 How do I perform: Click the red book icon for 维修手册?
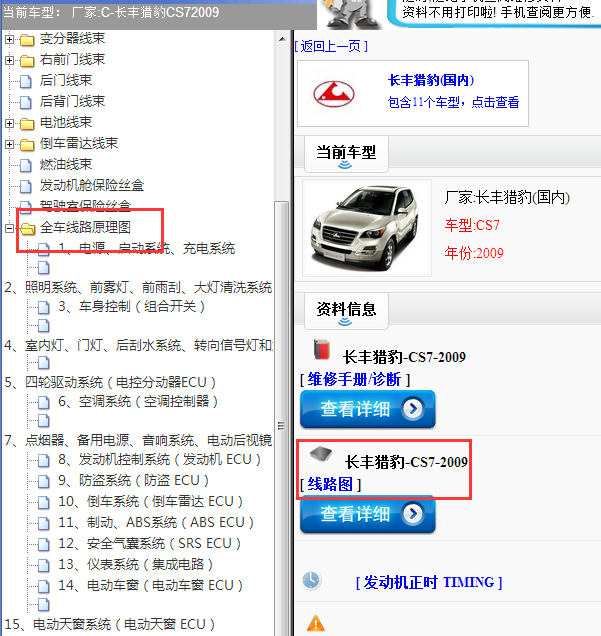pyautogui.click(x=322, y=350)
